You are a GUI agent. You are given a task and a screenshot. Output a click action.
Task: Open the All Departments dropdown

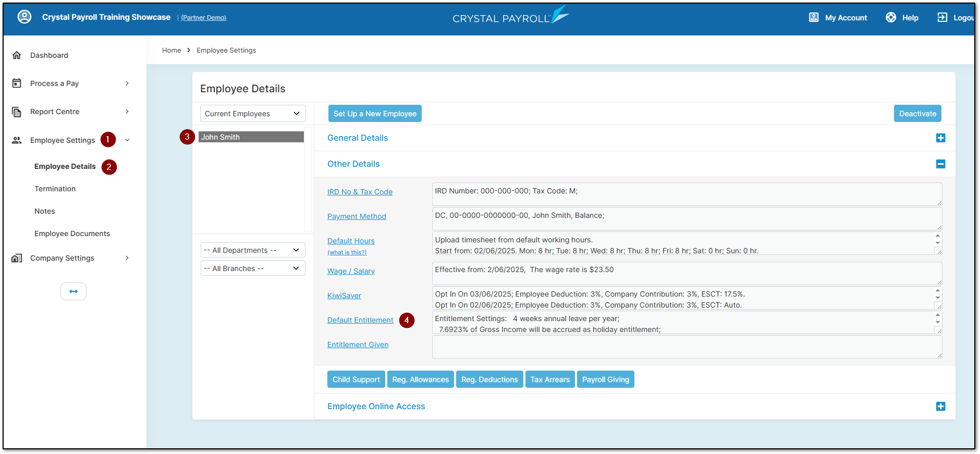point(253,250)
